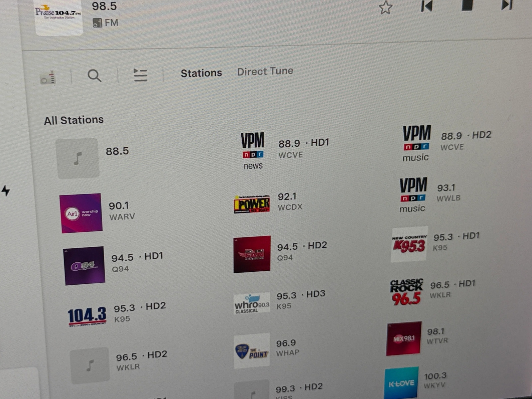Switch to the Stations tab

pos(201,73)
